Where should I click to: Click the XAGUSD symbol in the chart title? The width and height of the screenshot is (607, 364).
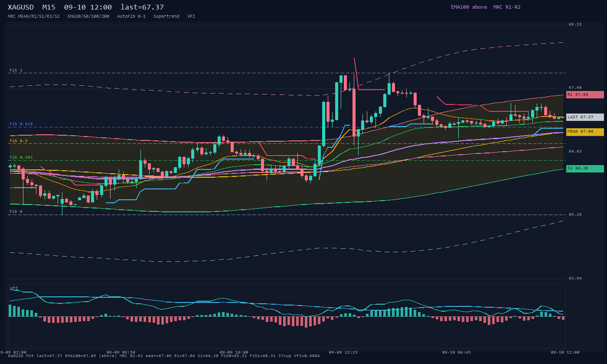[21, 7]
